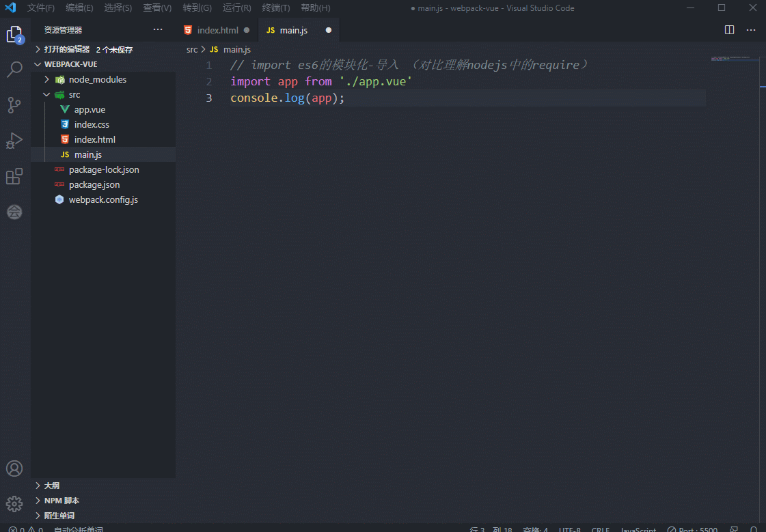Open editor More Actions ellipsis
766x532 pixels.
[751, 30]
